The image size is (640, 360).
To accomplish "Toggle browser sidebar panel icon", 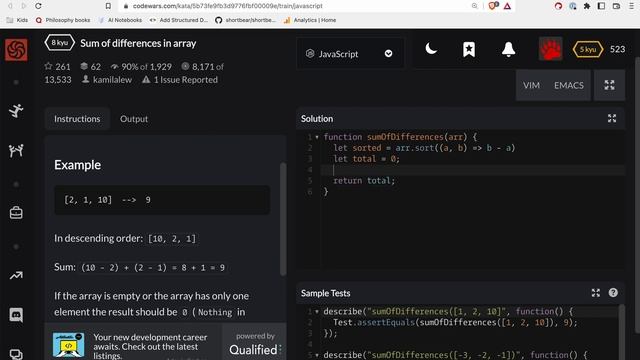I will (x=601, y=6).
